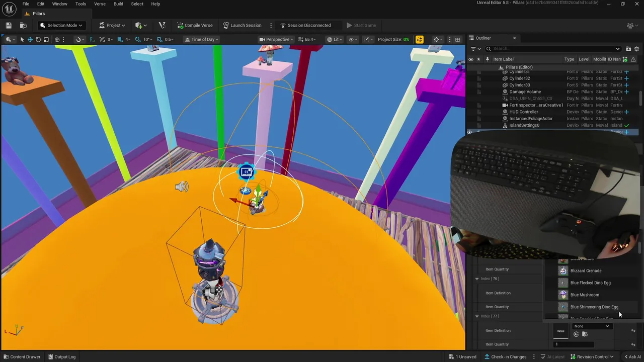The width and height of the screenshot is (644, 362).
Task: Click the Item Quantity value field
Action: pos(574,344)
